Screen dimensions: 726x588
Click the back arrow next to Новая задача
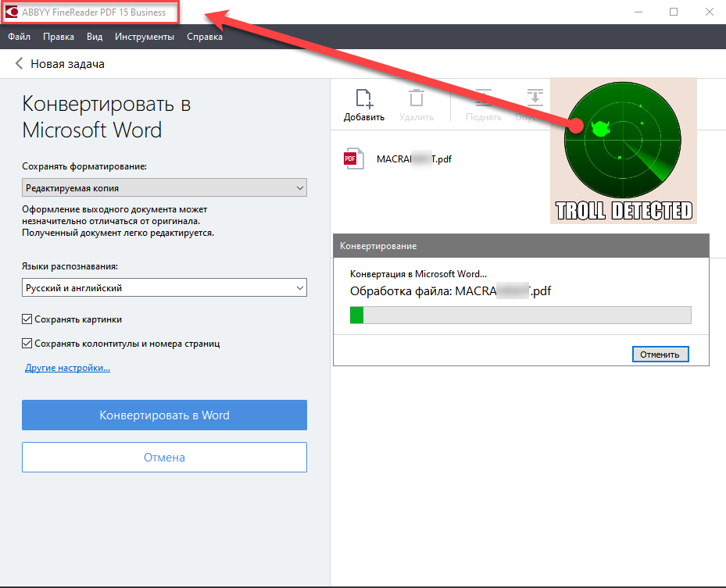tap(19, 63)
